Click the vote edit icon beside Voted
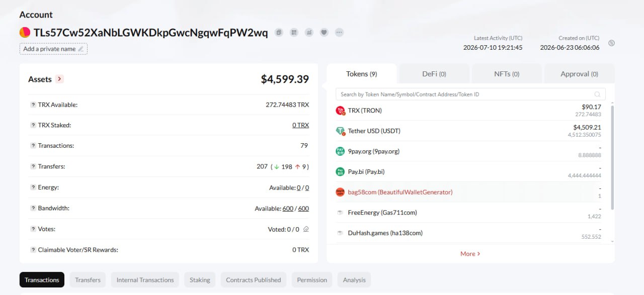 (306, 229)
